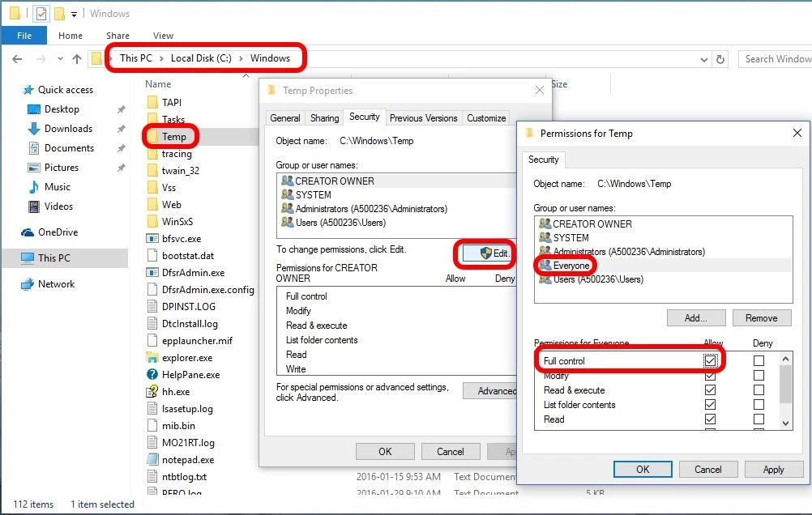
Task: Expand the chevron after Local Disk (C:)
Action: (x=241, y=58)
